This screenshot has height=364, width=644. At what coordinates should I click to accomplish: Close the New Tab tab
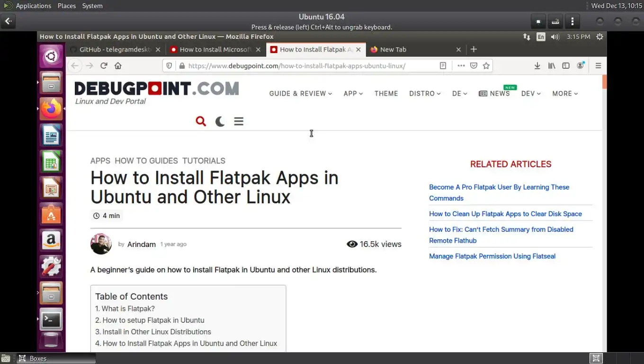[458, 49]
